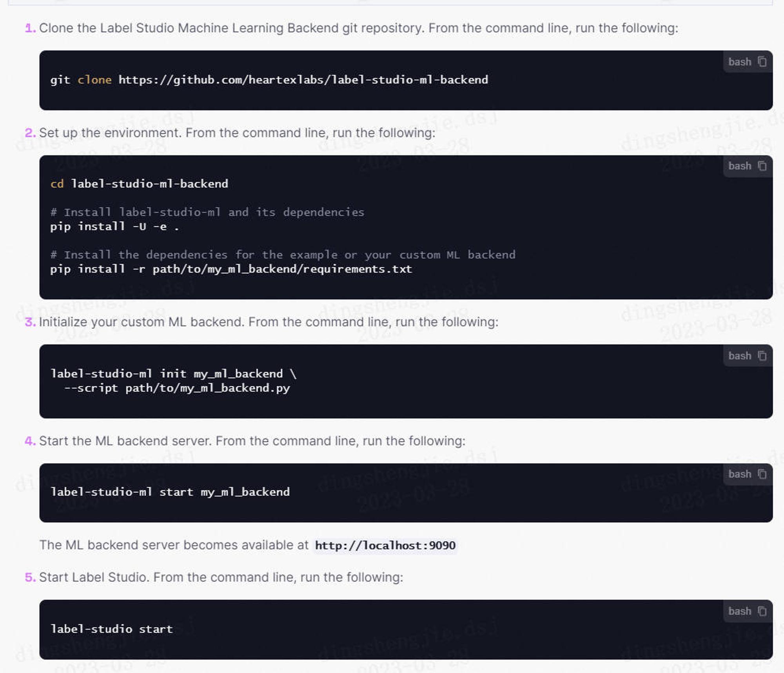
Task: Click the --script path/to/my_ml_backend.py line
Action: pyautogui.click(x=177, y=388)
